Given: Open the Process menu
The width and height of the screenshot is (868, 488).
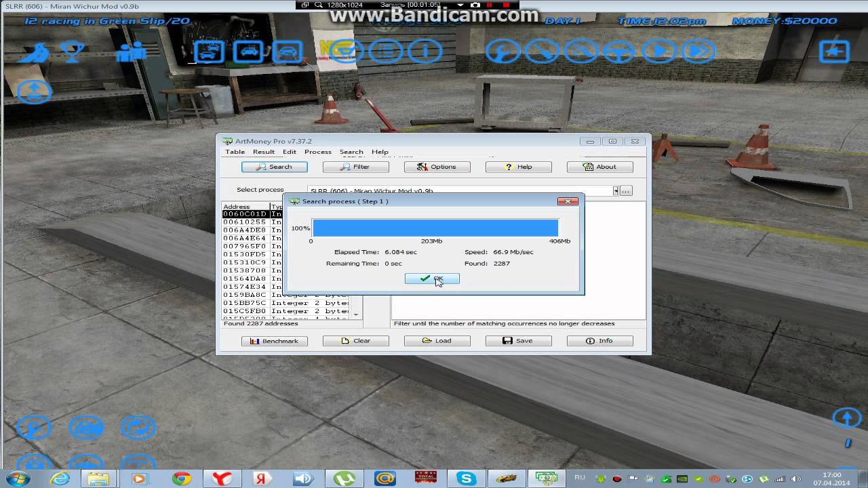Looking at the screenshot, I should (x=317, y=152).
